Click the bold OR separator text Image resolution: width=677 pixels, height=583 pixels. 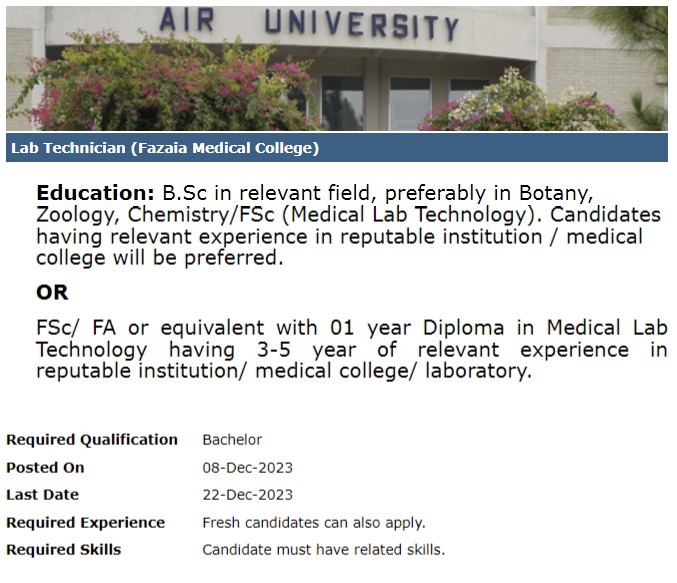[52, 292]
